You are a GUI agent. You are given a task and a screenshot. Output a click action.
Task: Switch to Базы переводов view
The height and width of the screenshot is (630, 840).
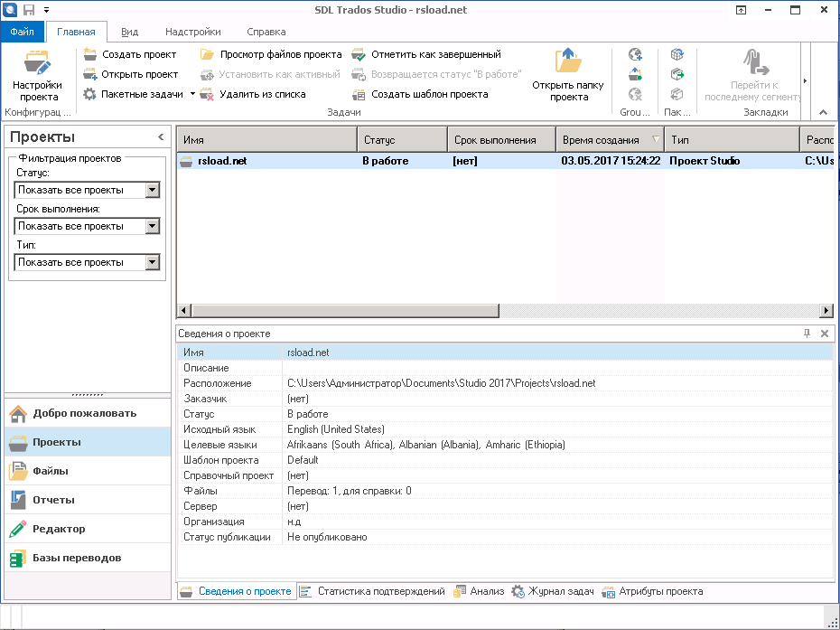[88, 558]
